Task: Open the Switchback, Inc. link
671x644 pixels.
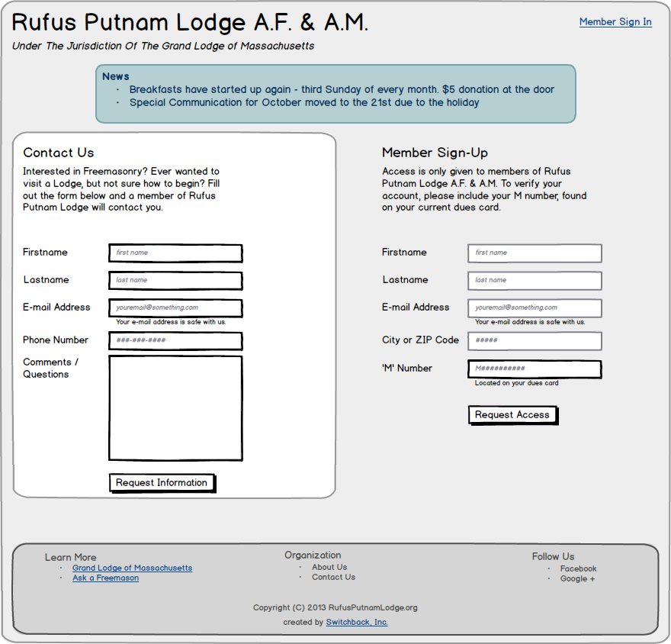Action: pos(357,622)
